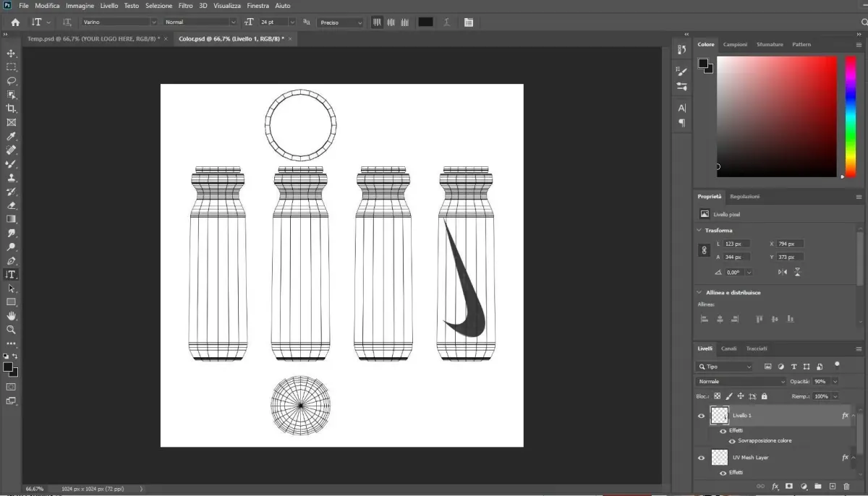The image size is (868, 496).
Task: Select the Eraser tool
Action: click(x=11, y=205)
